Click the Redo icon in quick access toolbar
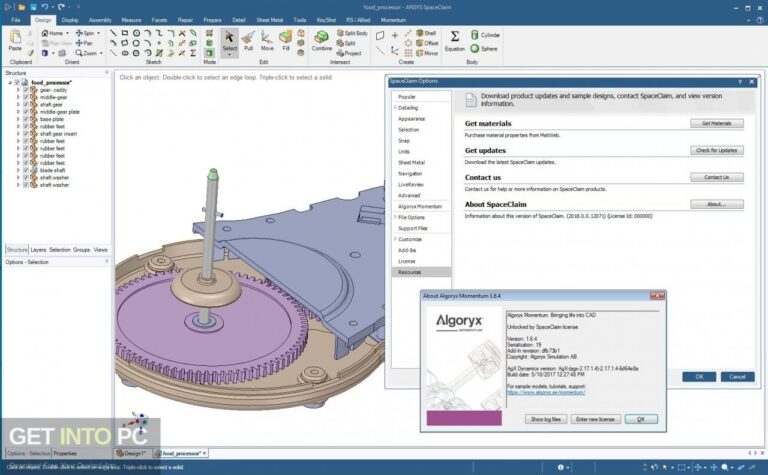Image resolution: width=768 pixels, height=475 pixels. [61, 7]
